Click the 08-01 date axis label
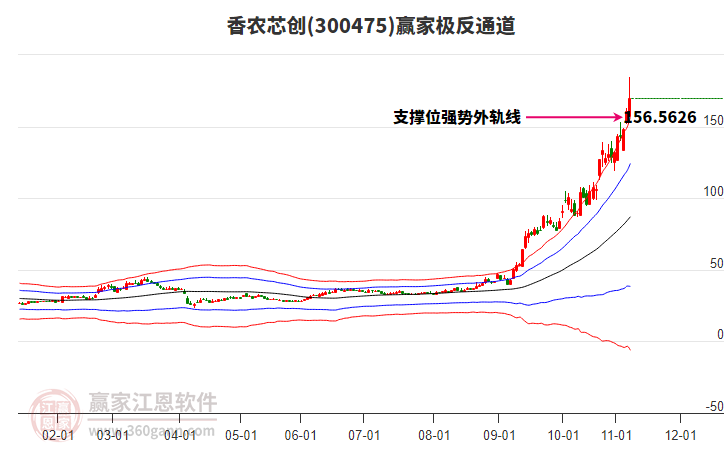This screenshot has height=450, width=726. click(x=434, y=435)
